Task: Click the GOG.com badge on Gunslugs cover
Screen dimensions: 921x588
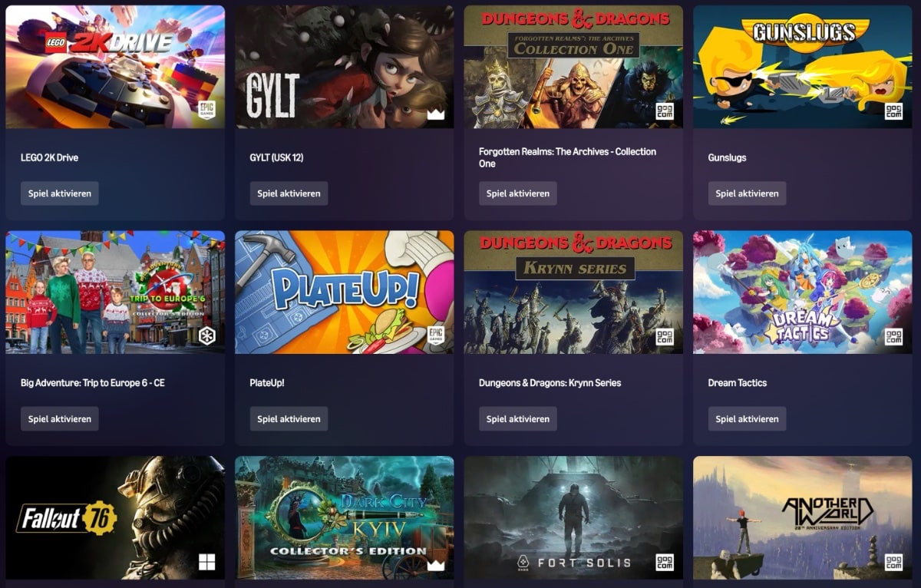Action: pyautogui.click(x=893, y=111)
